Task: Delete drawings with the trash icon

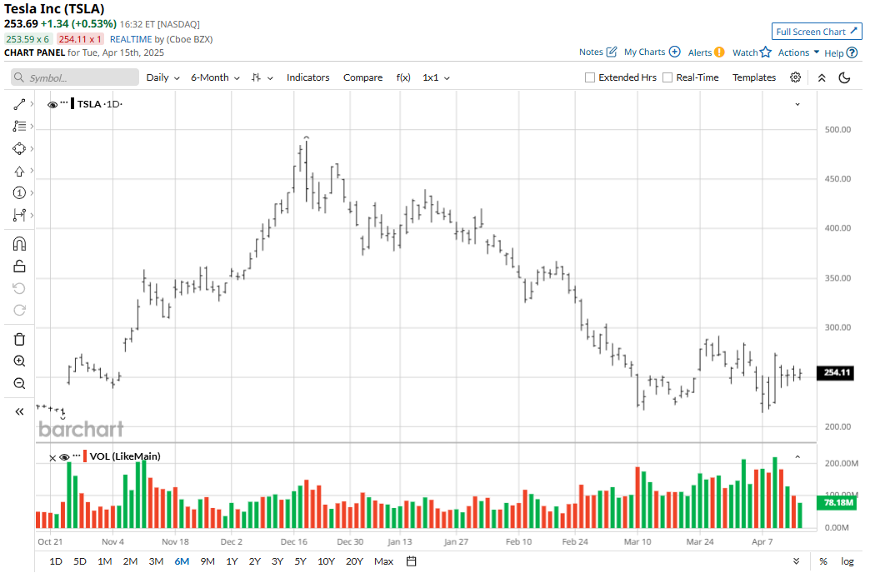Action: [x=19, y=339]
